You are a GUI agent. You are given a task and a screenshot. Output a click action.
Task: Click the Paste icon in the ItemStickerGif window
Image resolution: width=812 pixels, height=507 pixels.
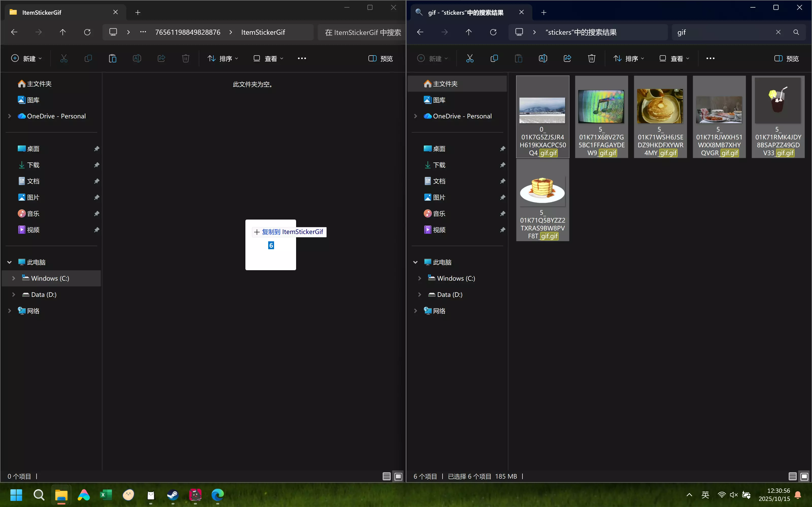(112, 58)
